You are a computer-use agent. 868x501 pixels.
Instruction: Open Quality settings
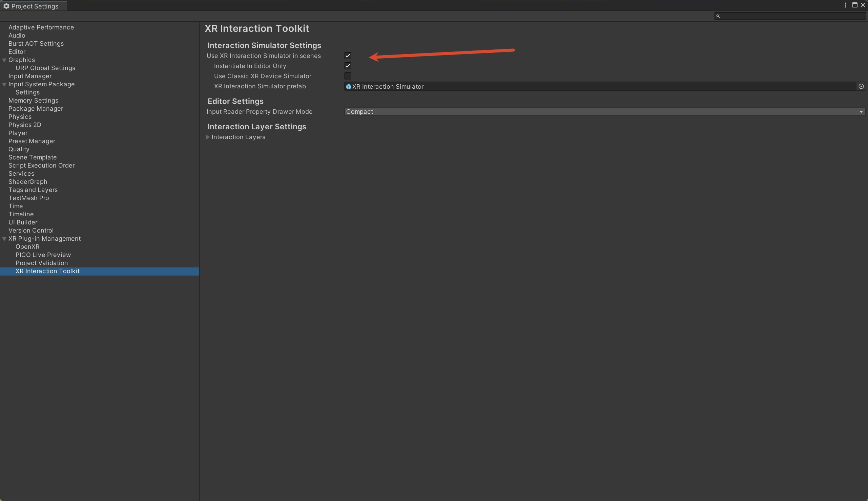pyautogui.click(x=19, y=149)
